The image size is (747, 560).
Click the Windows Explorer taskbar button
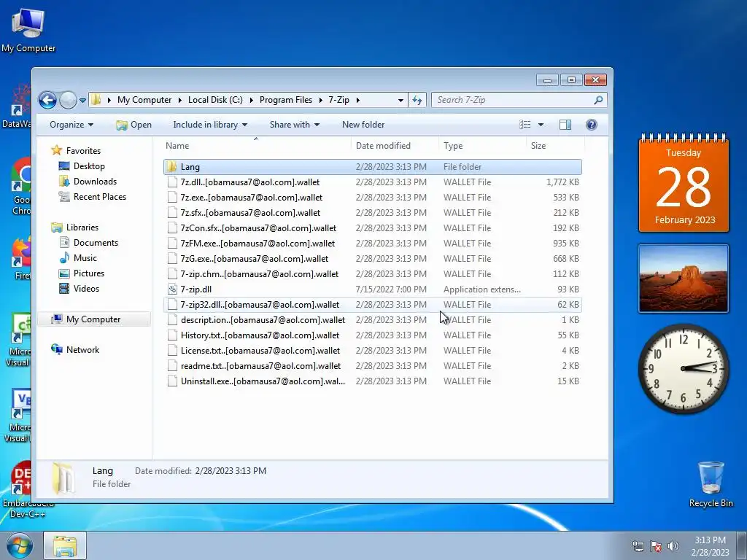tap(65, 545)
